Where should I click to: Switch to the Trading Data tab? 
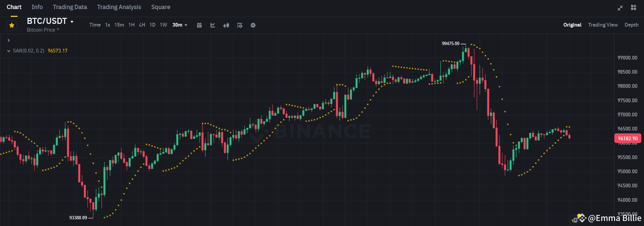point(70,7)
